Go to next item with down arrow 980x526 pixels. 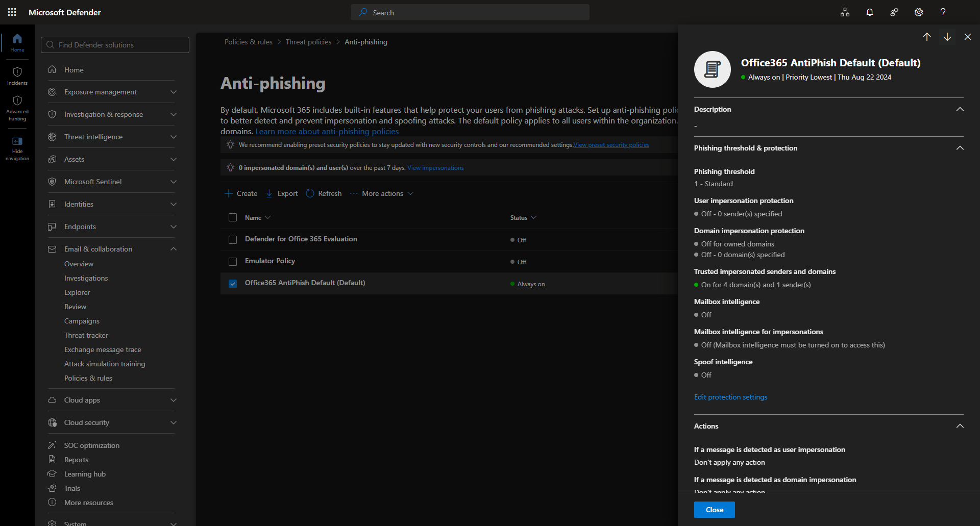click(x=947, y=37)
